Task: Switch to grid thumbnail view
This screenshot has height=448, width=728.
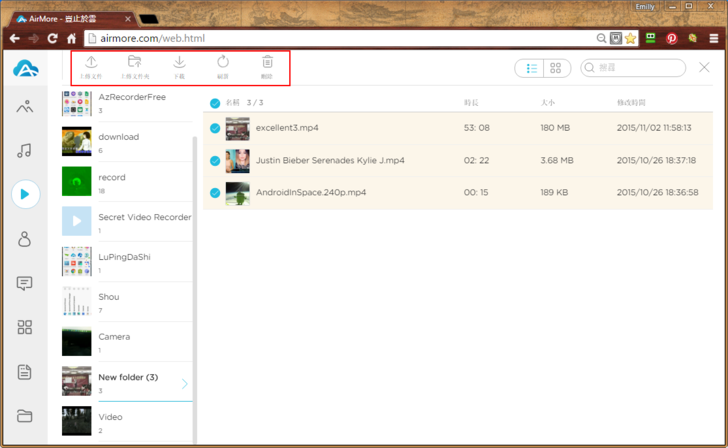Action: tap(556, 68)
